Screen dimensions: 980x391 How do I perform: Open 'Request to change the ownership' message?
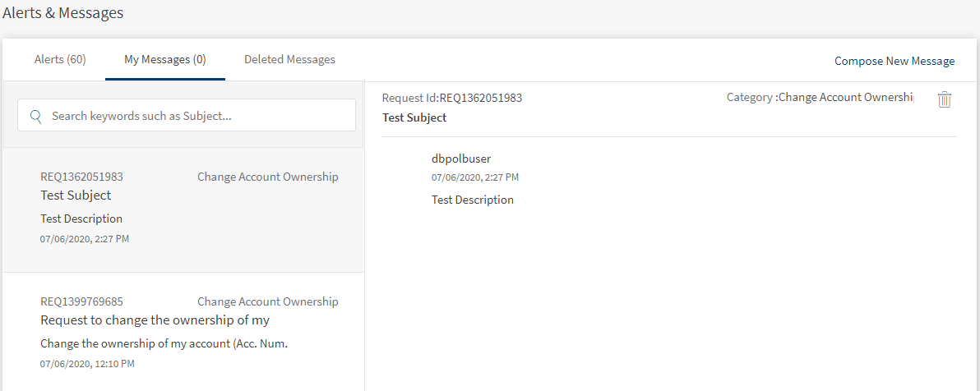[x=155, y=320]
